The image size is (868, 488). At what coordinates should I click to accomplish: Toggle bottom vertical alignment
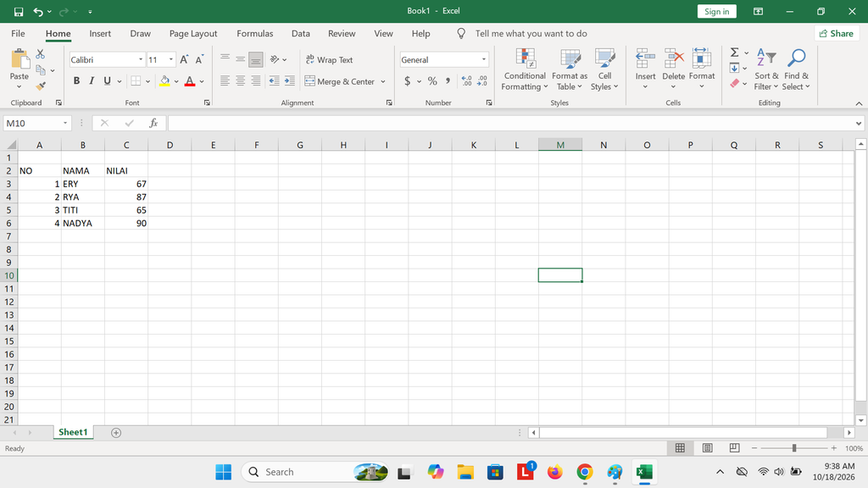click(256, 59)
